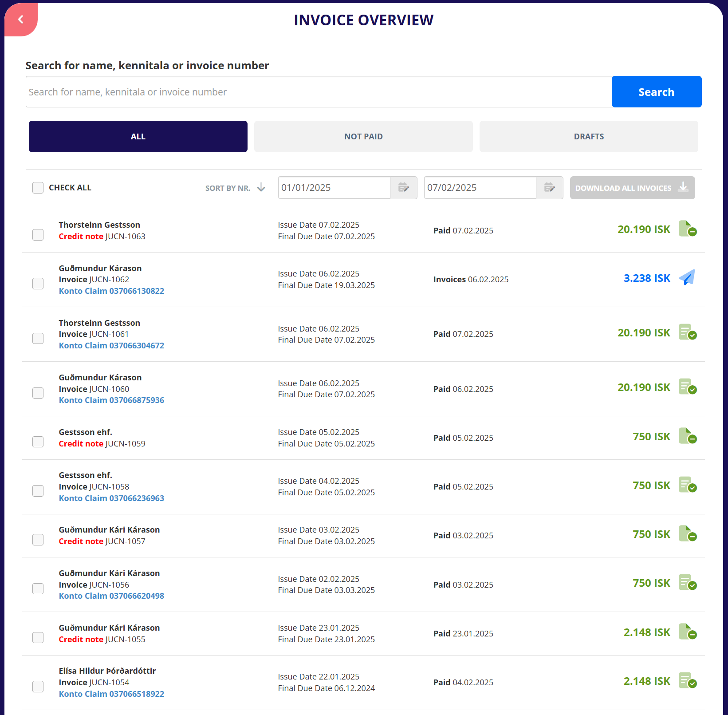Click Final Due Date 06.12.2024 text
This screenshot has width=728, height=715.
[327, 688]
